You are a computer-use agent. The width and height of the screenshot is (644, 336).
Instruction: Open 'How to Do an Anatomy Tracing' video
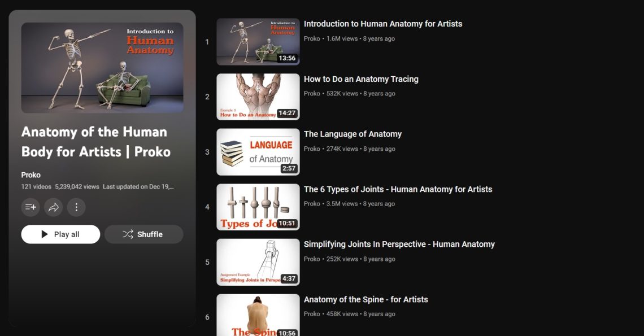[x=361, y=79]
